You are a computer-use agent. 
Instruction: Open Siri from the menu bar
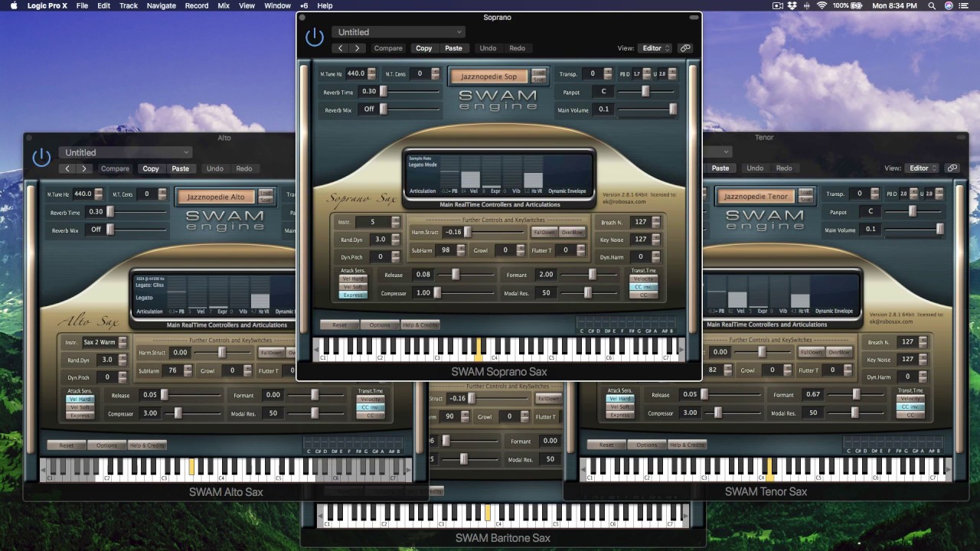[949, 5]
